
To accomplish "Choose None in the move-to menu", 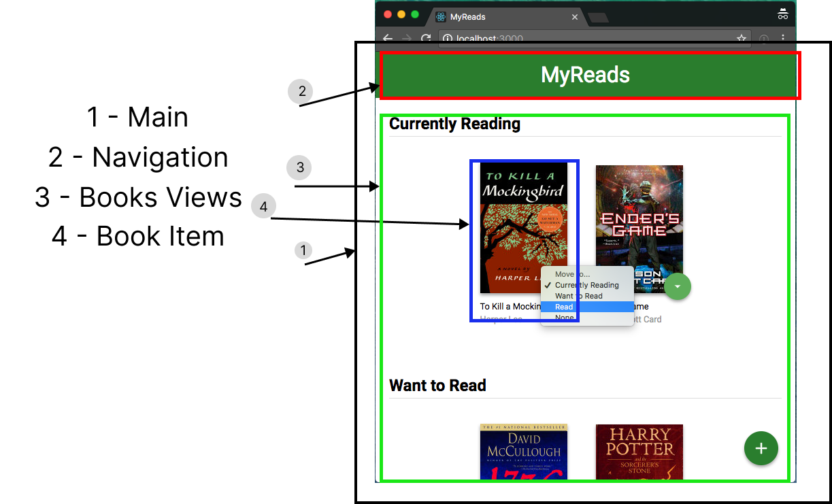I will click(x=587, y=318).
